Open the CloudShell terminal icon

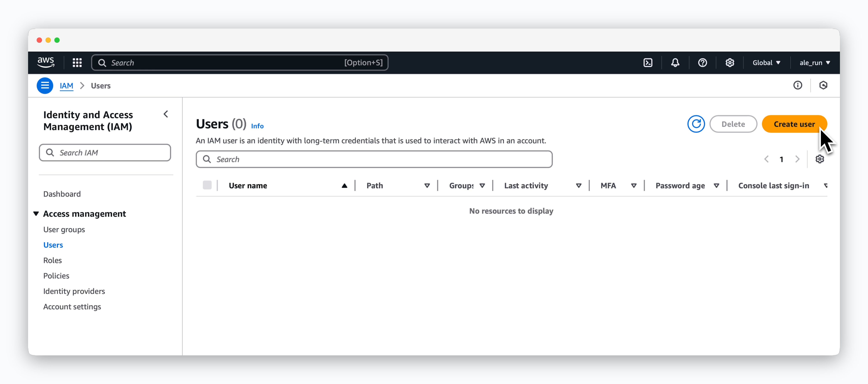pos(648,63)
